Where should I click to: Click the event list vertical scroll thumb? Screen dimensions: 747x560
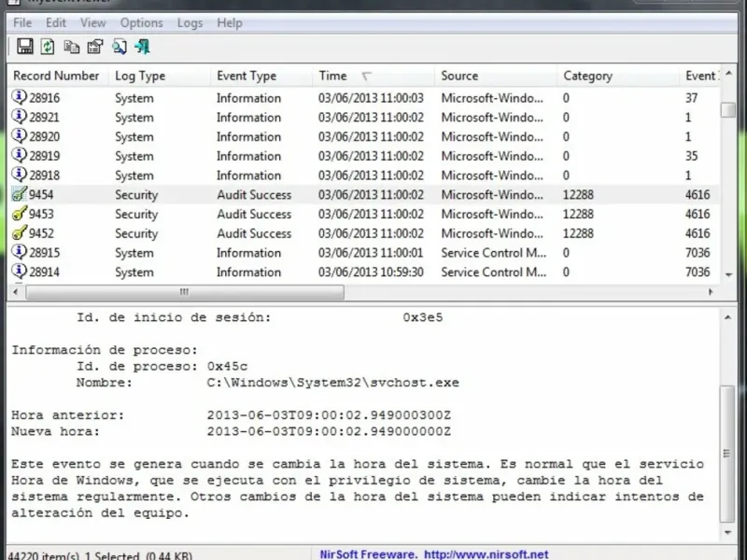728,110
